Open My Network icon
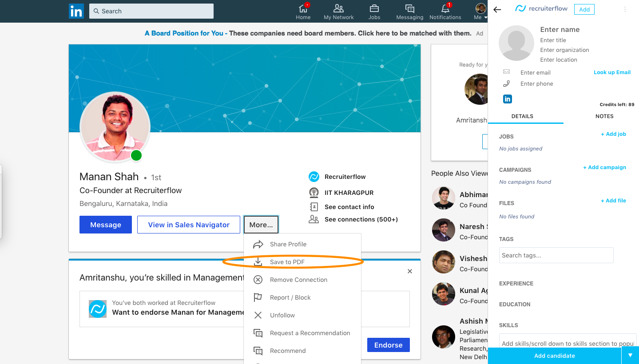This screenshot has width=639, height=364. pos(338,8)
